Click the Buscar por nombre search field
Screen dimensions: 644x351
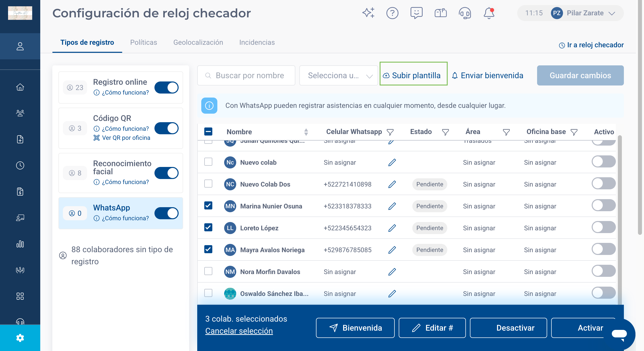click(246, 75)
